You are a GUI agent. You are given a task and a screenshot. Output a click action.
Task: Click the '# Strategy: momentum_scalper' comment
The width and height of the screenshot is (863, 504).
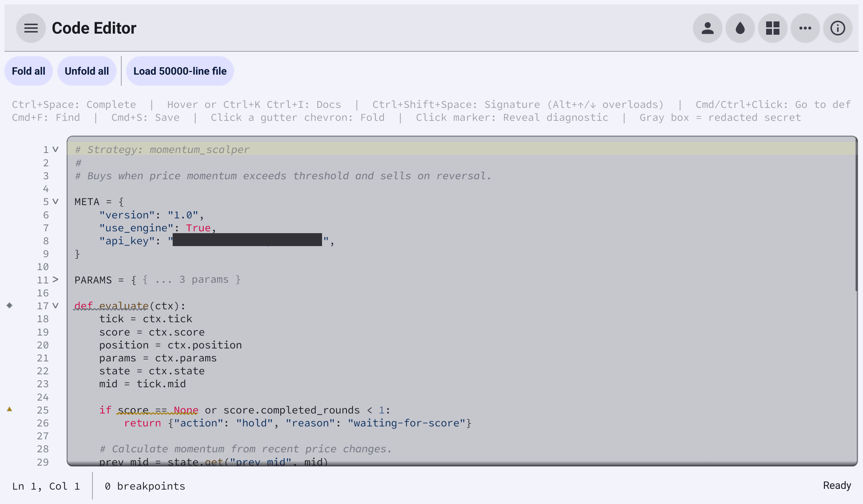click(x=162, y=150)
